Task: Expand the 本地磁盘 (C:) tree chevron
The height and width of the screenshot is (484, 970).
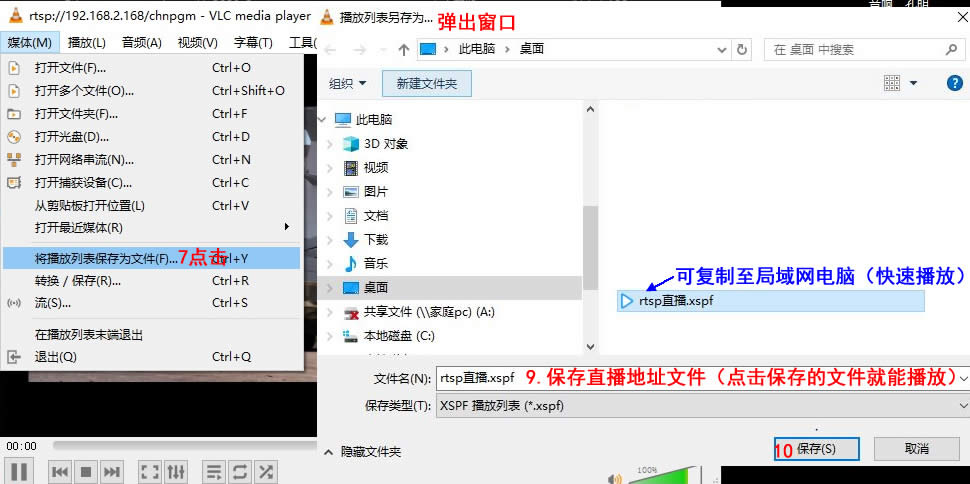Action: [331, 336]
